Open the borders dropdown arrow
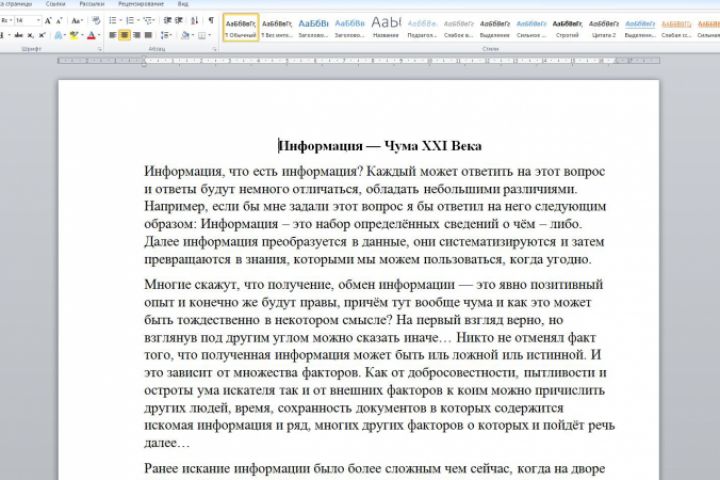Image resolution: width=720 pixels, height=480 pixels. click(x=210, y=35)
